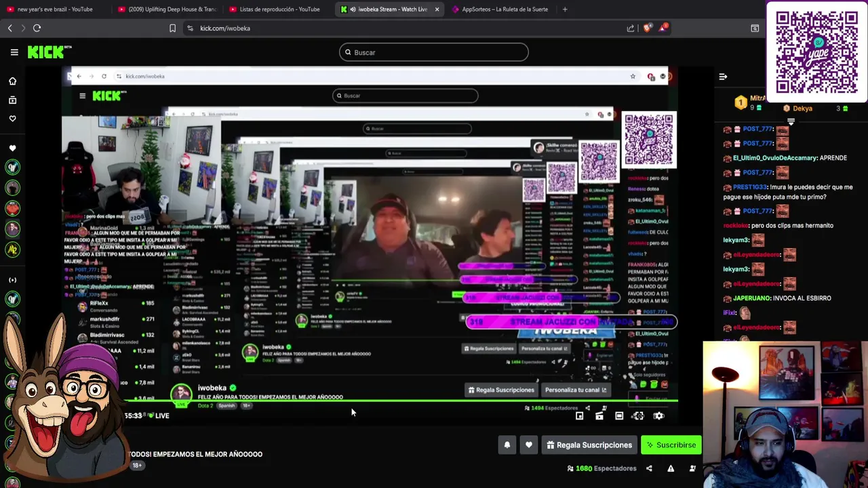The image size is (868, 488).
Task: Focus the Buscar search field
Action: pos(434,52)
